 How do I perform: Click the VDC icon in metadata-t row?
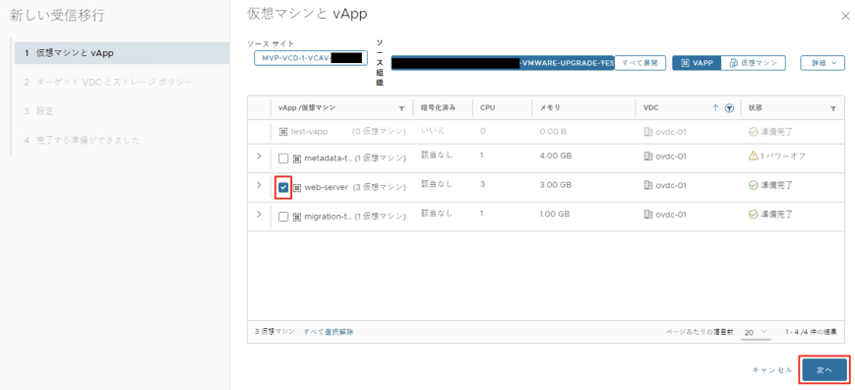coord(648,157)
